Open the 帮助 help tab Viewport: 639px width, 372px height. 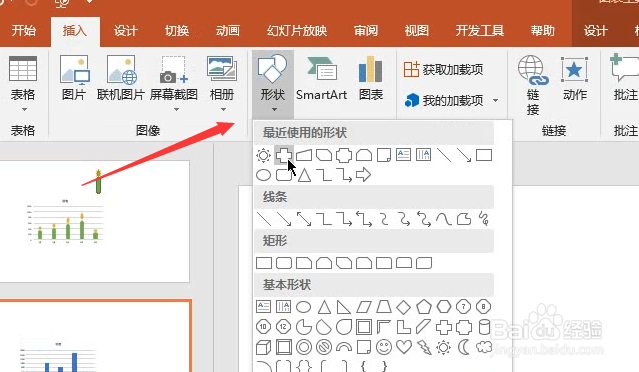pos(542,31)
